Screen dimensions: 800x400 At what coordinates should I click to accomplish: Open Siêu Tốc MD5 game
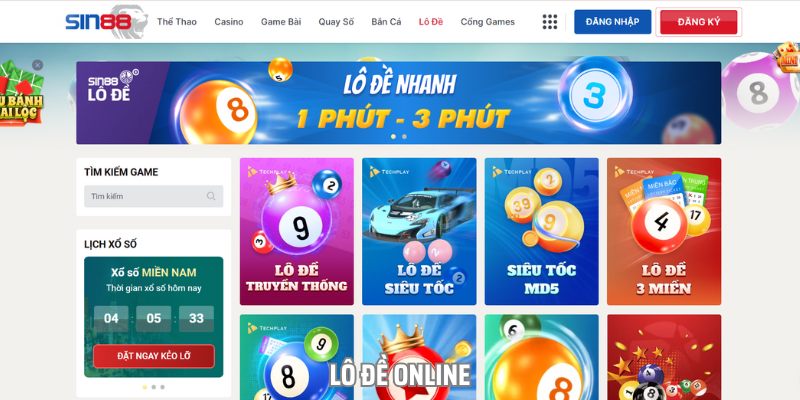coord(541,231)
